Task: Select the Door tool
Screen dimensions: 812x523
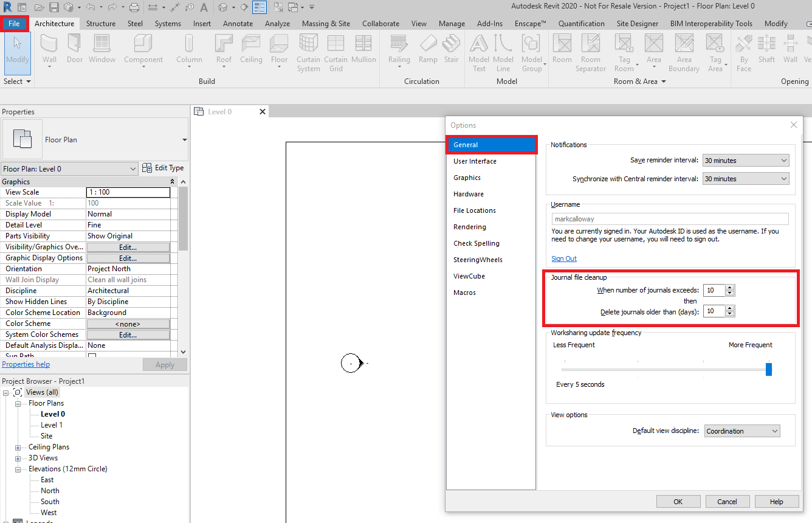Action: (x=75, y=49)
